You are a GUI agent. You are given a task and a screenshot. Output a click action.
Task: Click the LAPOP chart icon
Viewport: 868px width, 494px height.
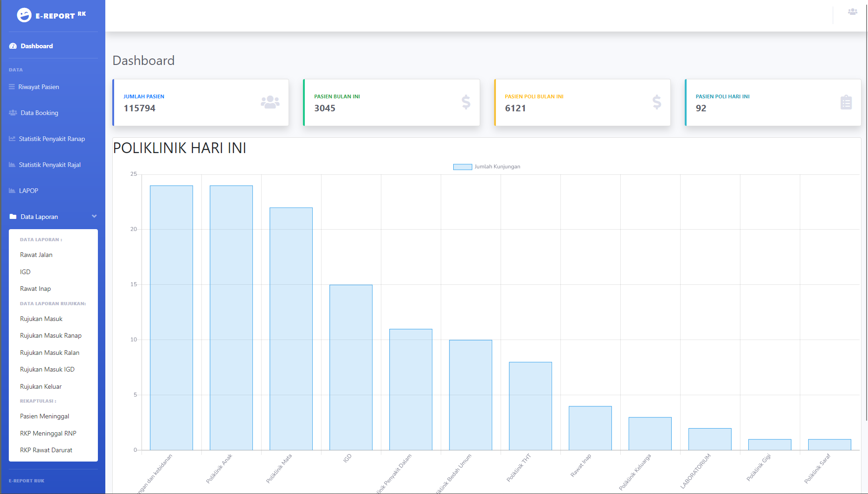click(x=12, y=191)
